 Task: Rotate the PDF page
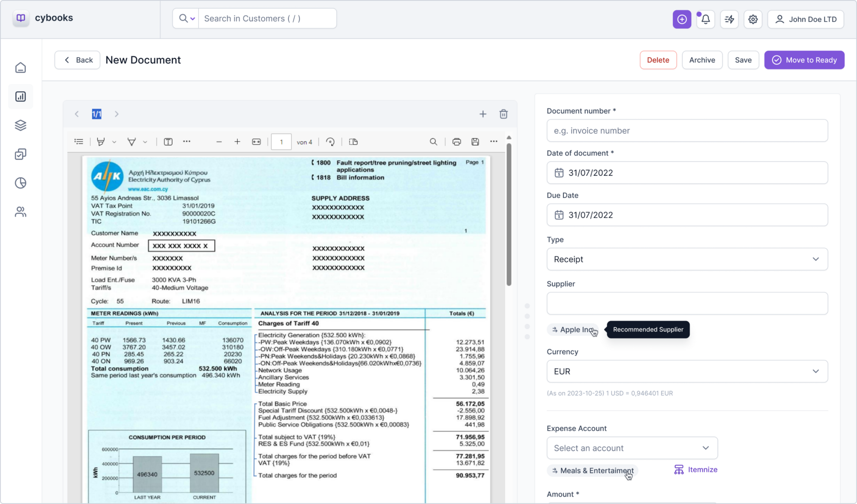(330, 142)
